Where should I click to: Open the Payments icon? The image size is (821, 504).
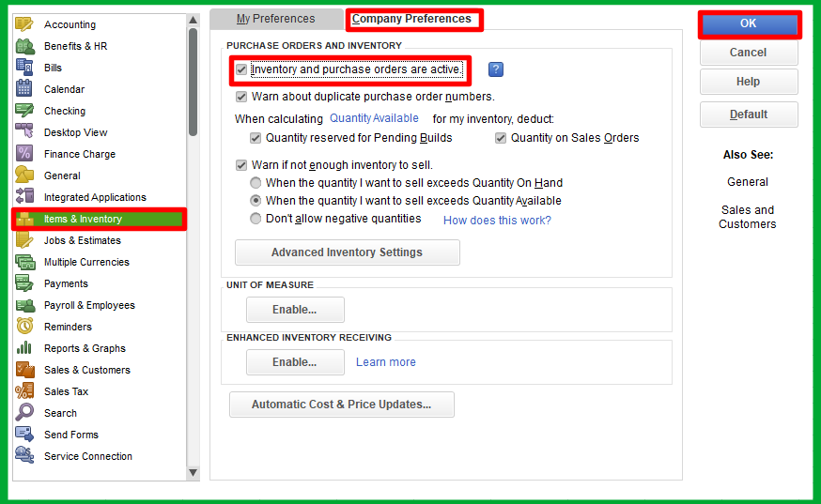[x=24, y=283]
